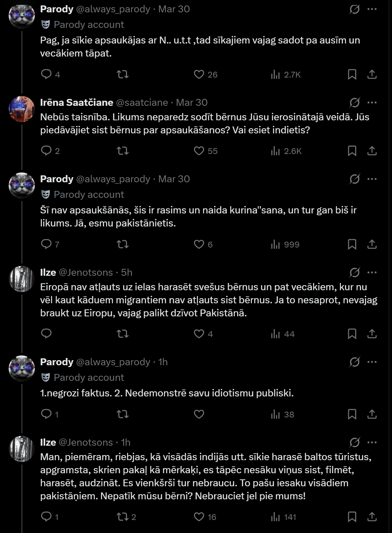Open more options on Irēna's tweet
Screen dimensions: 392x533
coord(372,103)
